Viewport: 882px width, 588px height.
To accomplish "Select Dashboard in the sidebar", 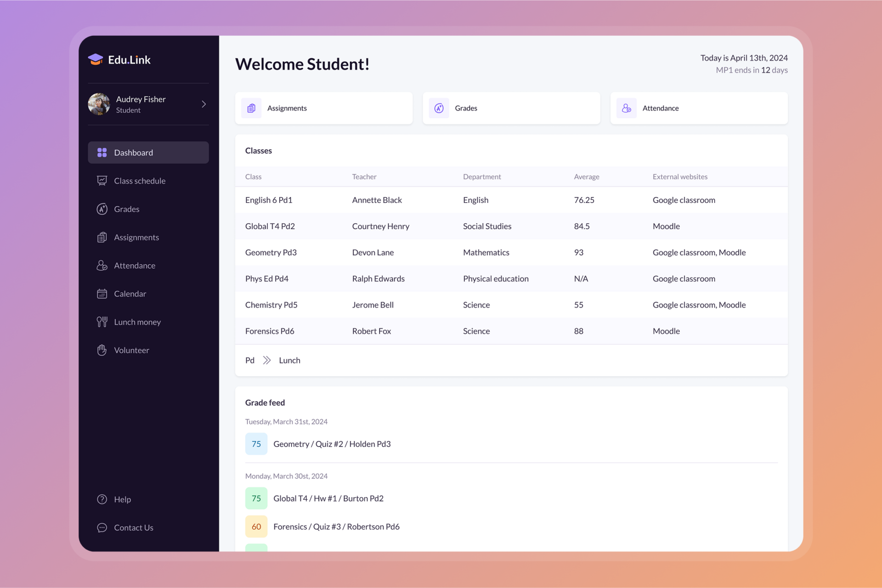I will [x=148, y=152].
